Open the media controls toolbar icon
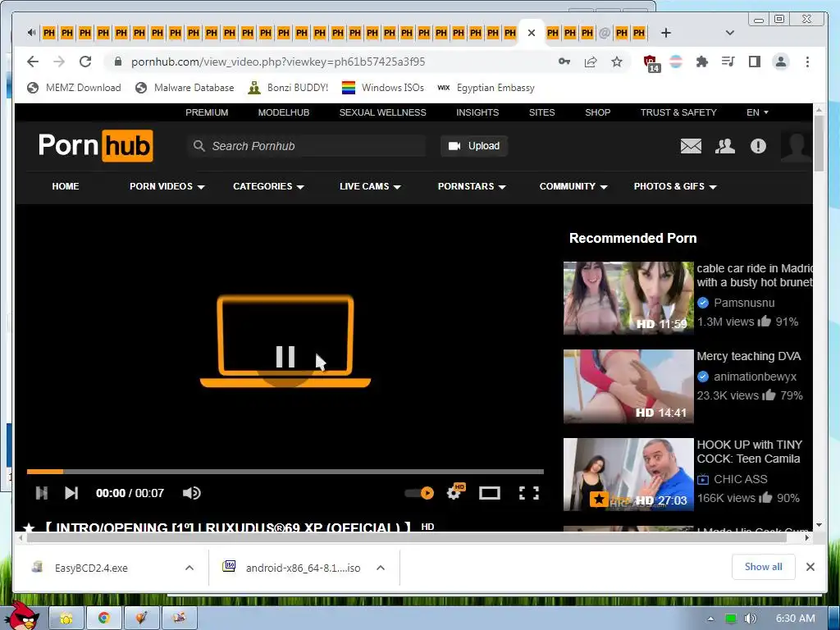Image resolution: width=840 pixels, height=630 pixels. [x=728, y=62]
